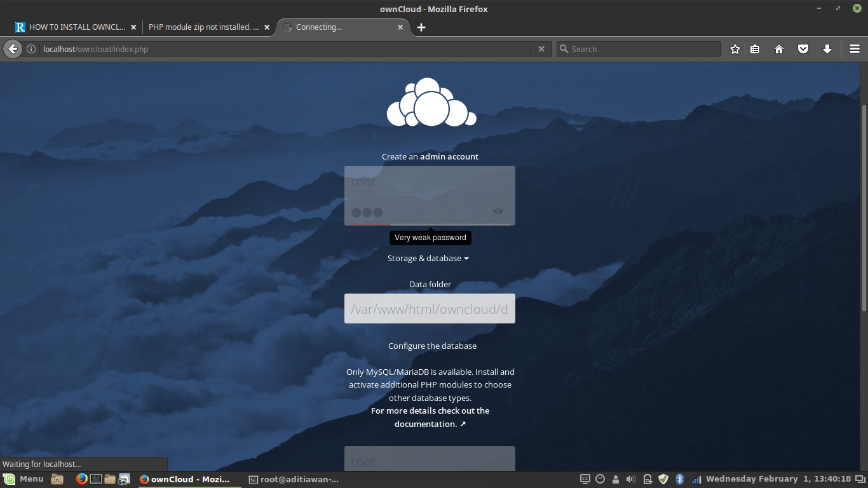Screen dimensions: 868x488
Task: Open the file manager panel launcher
Action: pyautogui.click(x=110, y=479)
